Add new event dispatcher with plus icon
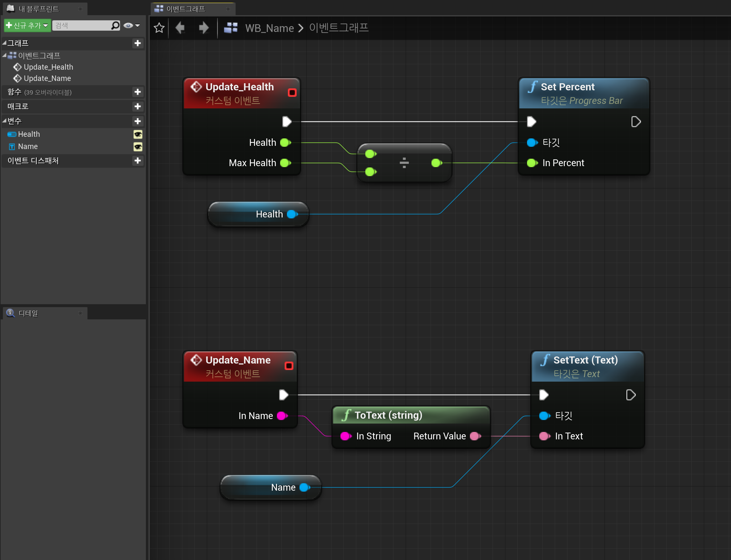The width and height of the screenshot is (731, 560). 137,161
